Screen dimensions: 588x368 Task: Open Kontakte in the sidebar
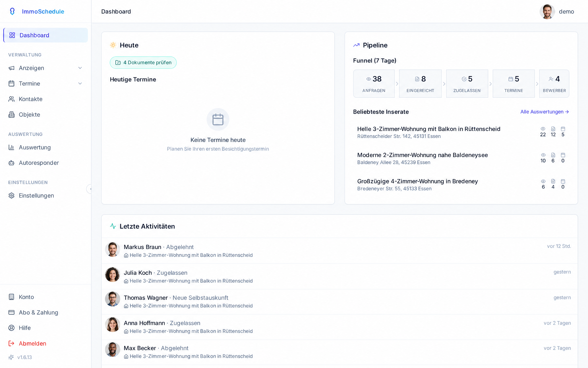coord(46,99)
